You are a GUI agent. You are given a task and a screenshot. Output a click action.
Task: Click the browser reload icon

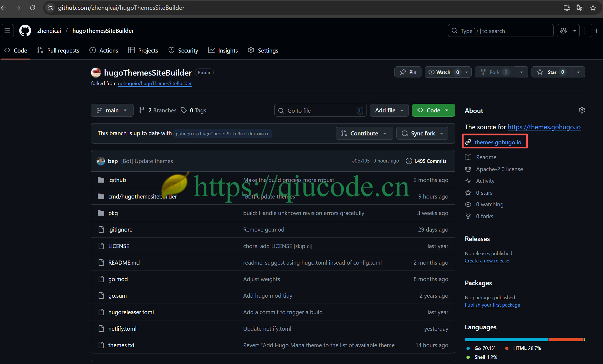pyautogui.click(x=33, y=8)
